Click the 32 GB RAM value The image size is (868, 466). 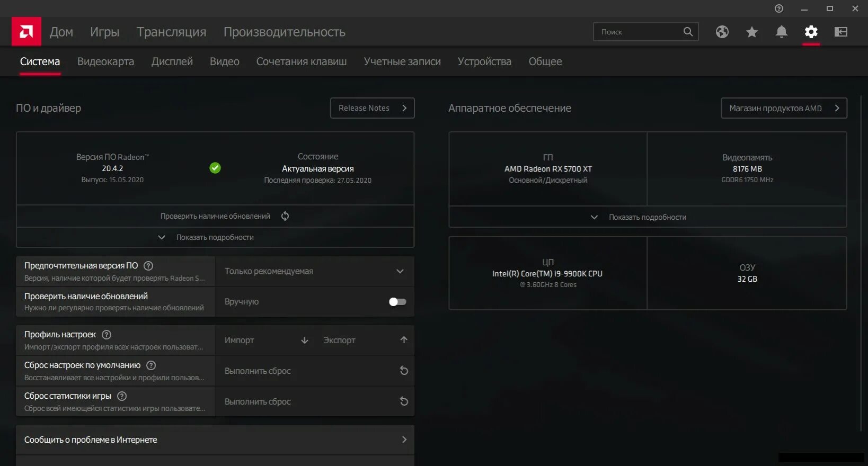pyautogui.click(x=747, y=279)
